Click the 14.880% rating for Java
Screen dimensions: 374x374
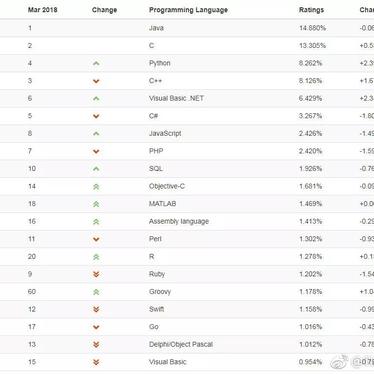pyautogui.click(x=312, y=28)
